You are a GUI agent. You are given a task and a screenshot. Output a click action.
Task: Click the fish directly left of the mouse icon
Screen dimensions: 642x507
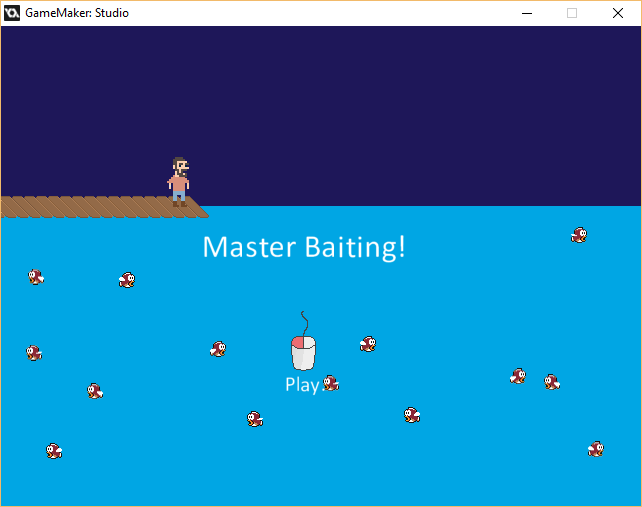218,349
